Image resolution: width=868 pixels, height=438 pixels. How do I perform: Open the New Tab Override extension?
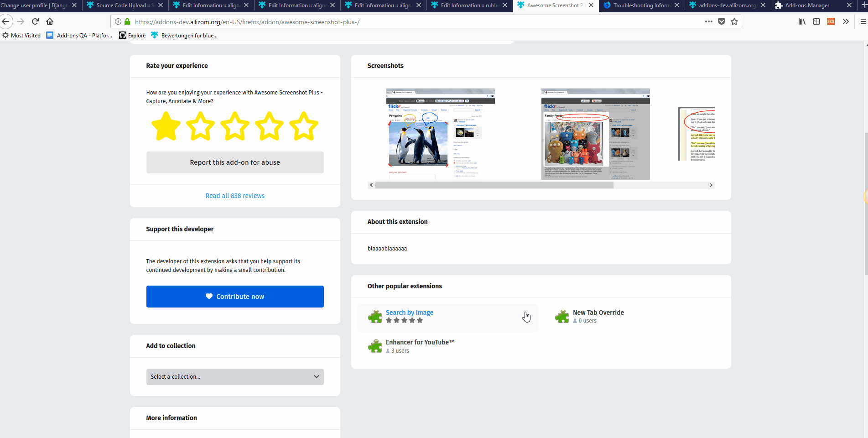tap(598, 313)
